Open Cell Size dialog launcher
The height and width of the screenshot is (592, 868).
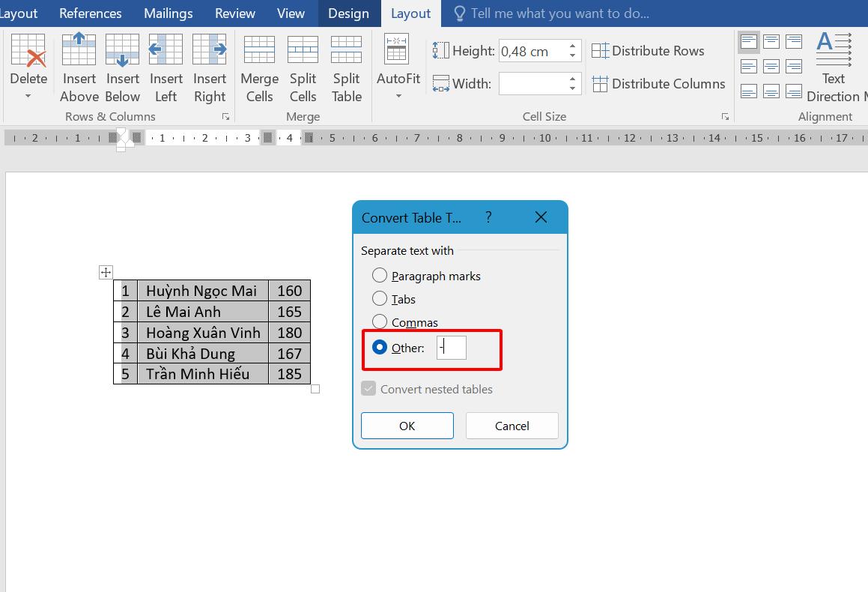pos(725,116)
